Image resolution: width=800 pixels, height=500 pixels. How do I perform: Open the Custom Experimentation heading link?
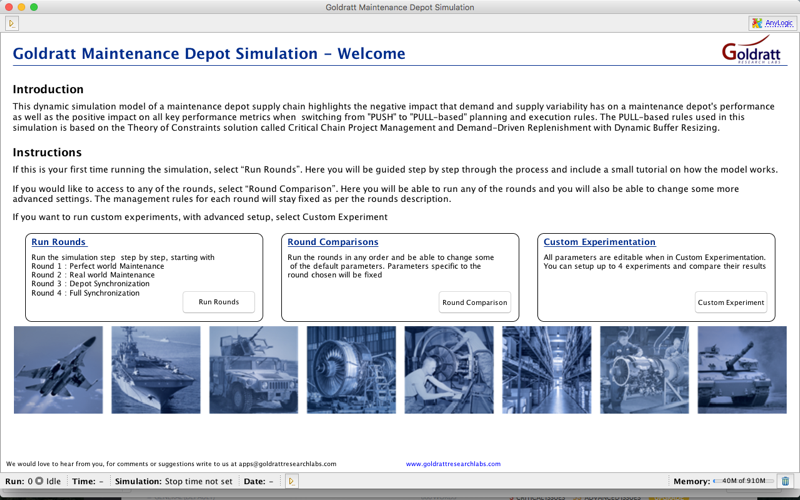click(599, 242)
